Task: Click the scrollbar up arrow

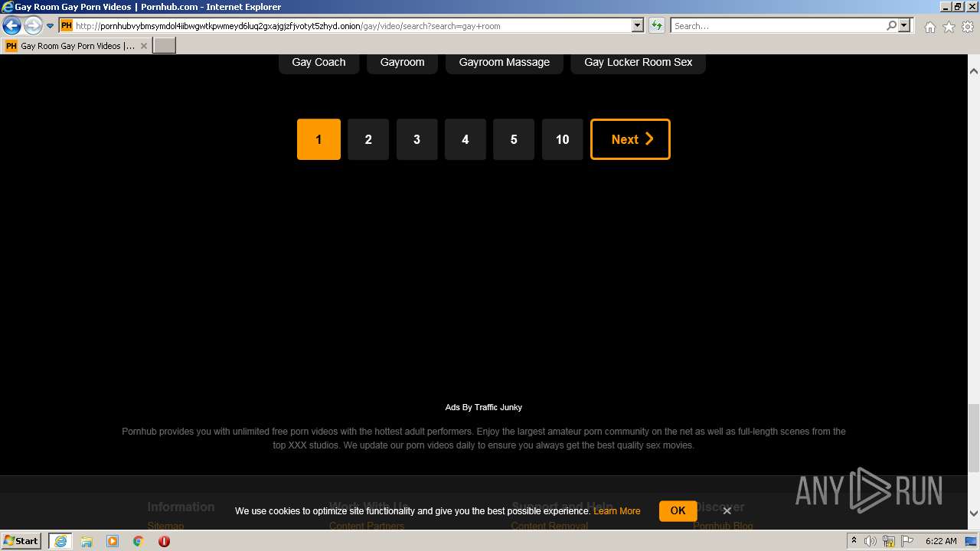Action: [x=974, y=70]
